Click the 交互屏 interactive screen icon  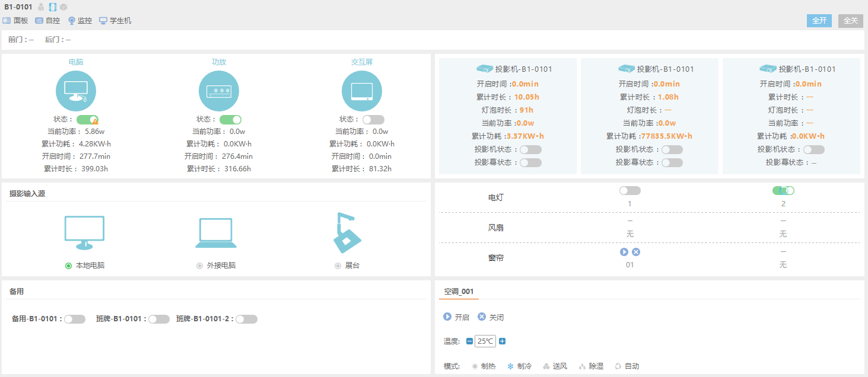[362, 91]
